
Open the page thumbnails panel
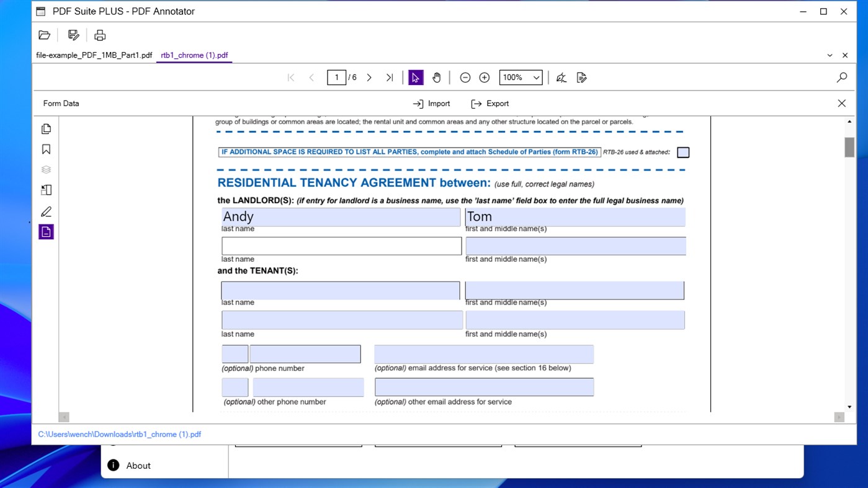[45, 128]
